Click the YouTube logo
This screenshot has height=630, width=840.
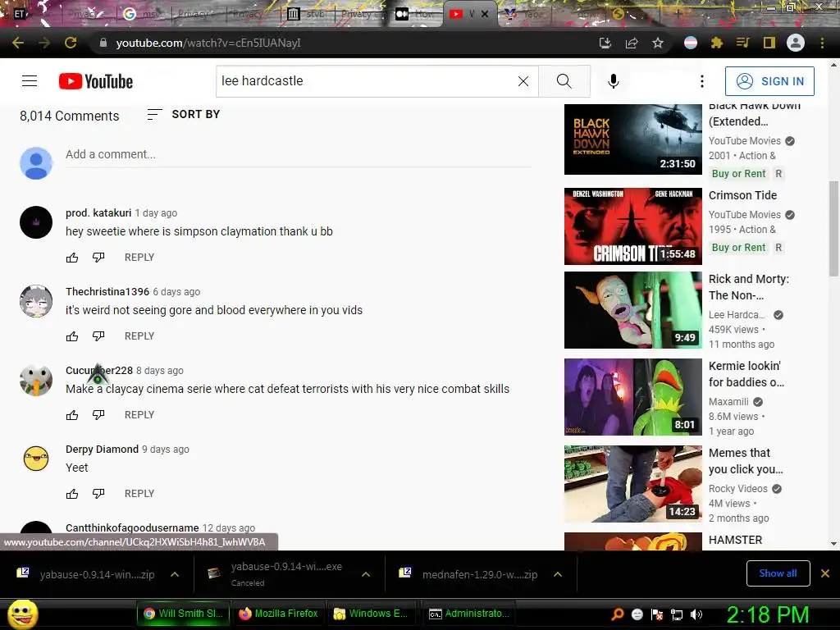tap(96, 81)
